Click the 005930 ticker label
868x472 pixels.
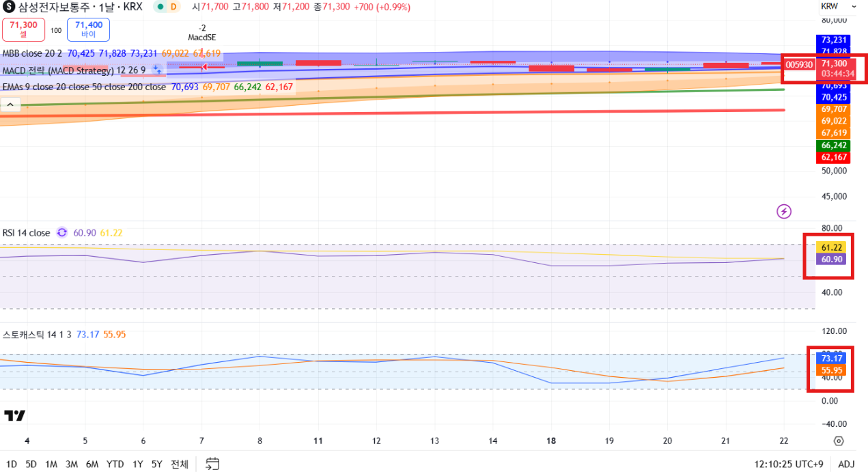(x=799, y=64)
